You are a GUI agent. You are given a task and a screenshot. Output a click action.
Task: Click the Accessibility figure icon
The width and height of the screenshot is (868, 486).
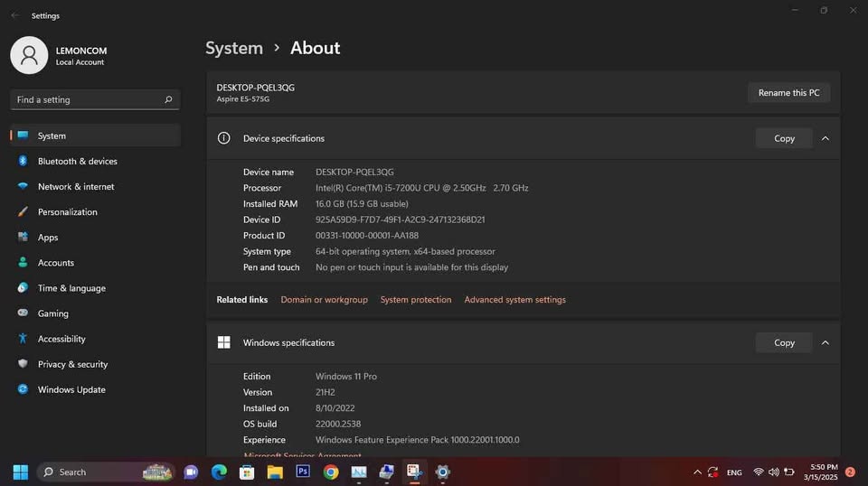point(23,339)
